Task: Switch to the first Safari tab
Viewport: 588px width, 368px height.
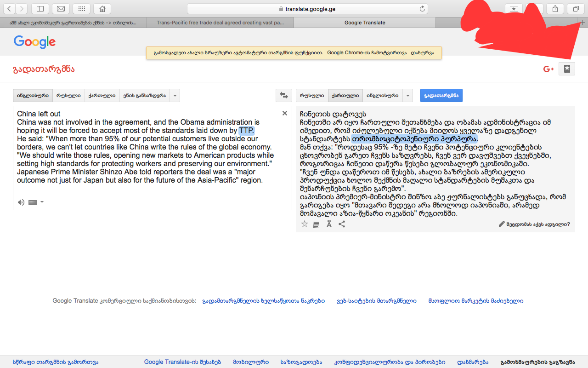Action: tap(73, 22)
